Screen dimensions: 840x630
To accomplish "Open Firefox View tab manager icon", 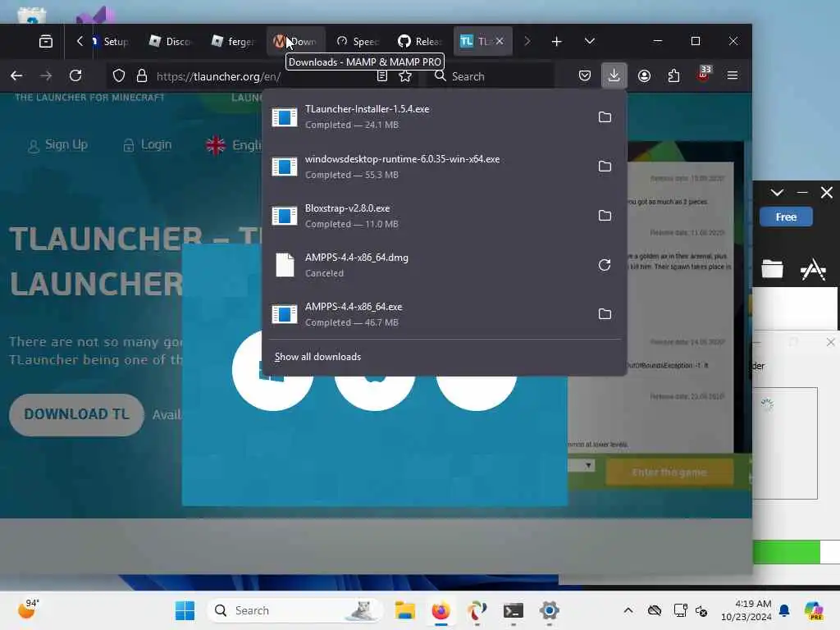I will tap(46, 41).
